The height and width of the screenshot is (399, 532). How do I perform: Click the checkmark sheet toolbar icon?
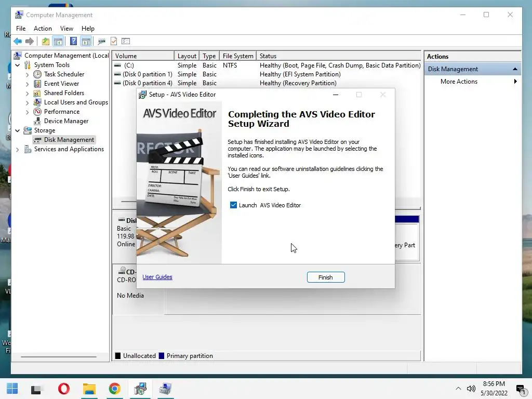(114, 42)
